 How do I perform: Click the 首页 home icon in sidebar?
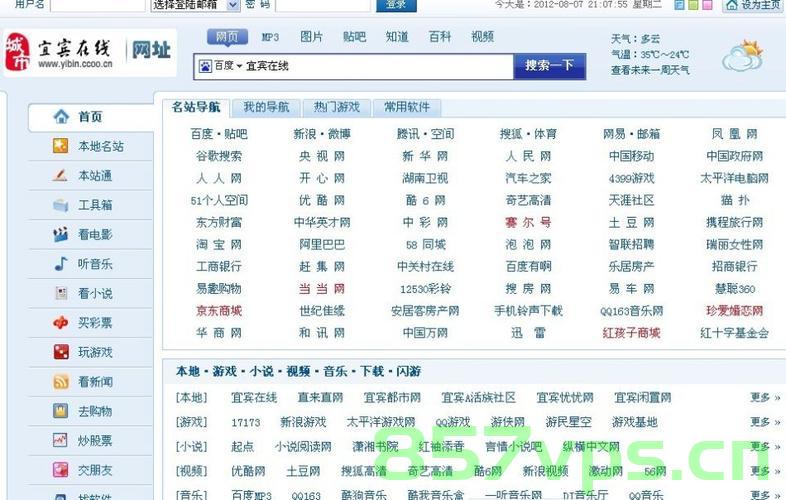61,116
